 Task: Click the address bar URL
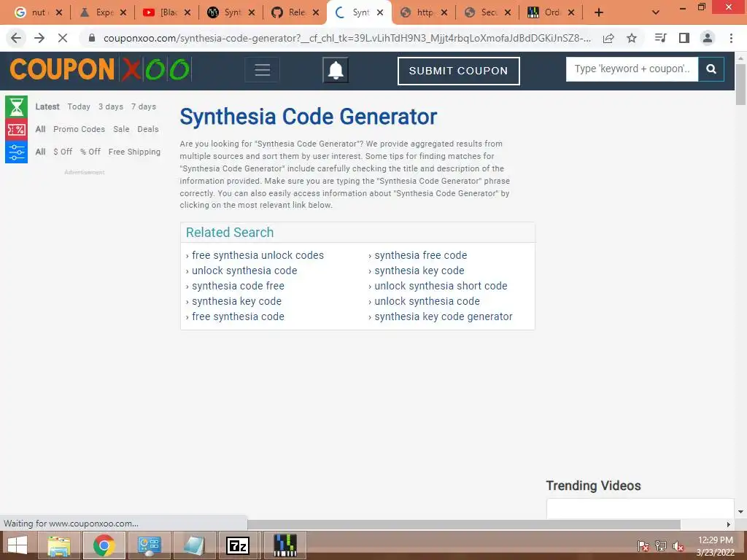(347, 38)
